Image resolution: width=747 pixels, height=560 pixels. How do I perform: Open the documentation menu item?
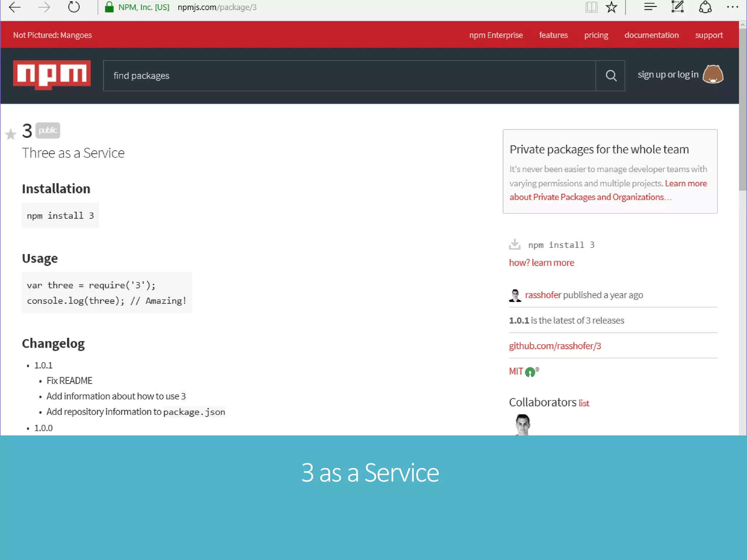coord(651,35)
